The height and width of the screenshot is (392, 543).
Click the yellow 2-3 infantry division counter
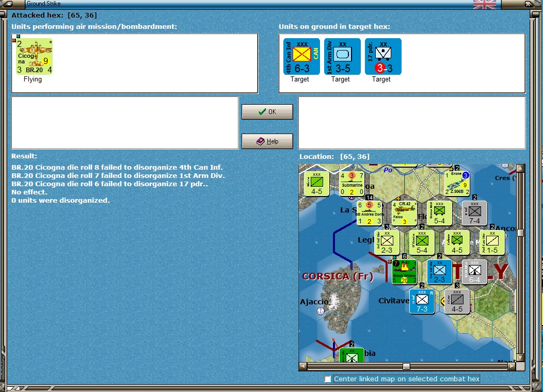tap(387, 242)
